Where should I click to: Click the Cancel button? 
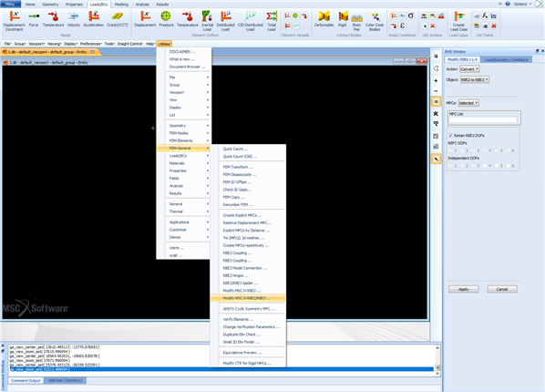click(502, 289)
